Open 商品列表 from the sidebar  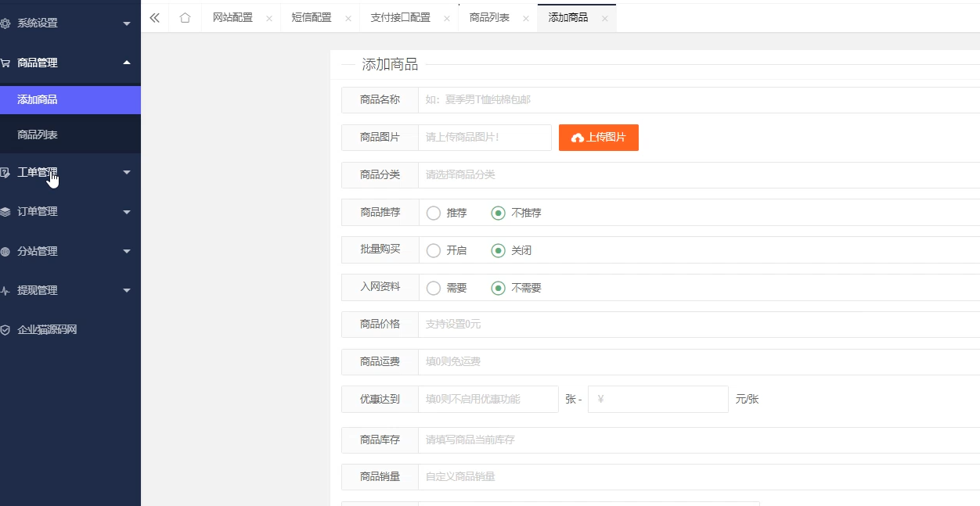point(70,134)
